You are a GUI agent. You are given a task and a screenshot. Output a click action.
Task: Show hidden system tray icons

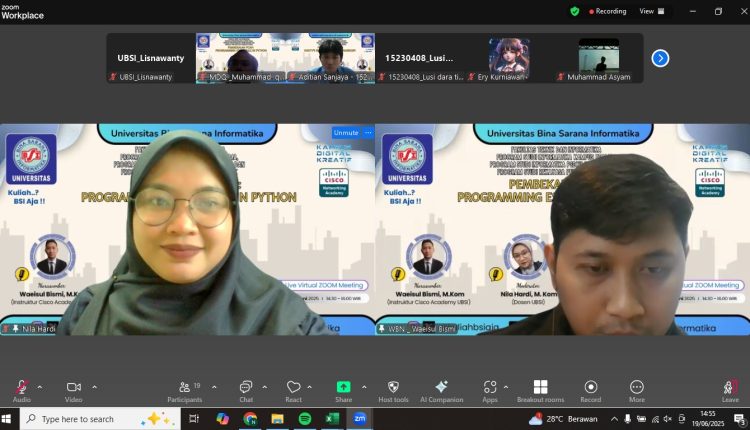[x=614, y=419]
